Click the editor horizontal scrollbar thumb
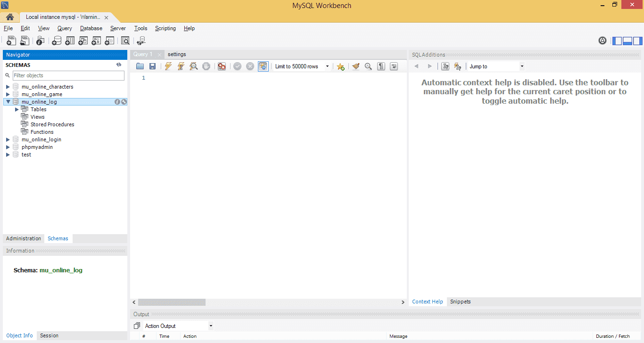Image resolution: width=644 pixels, height=343 pixels. [172, 302]
